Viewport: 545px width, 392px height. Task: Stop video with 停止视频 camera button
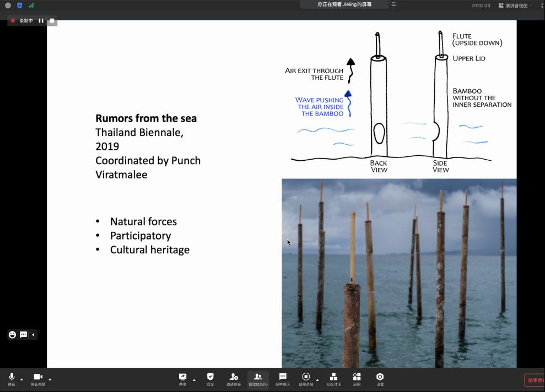tap(38, 378)
